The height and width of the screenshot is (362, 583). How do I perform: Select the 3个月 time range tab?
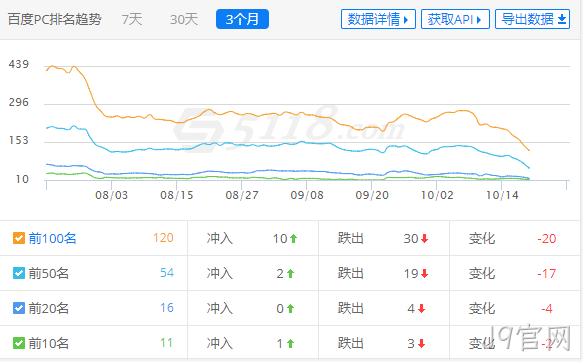242,19
